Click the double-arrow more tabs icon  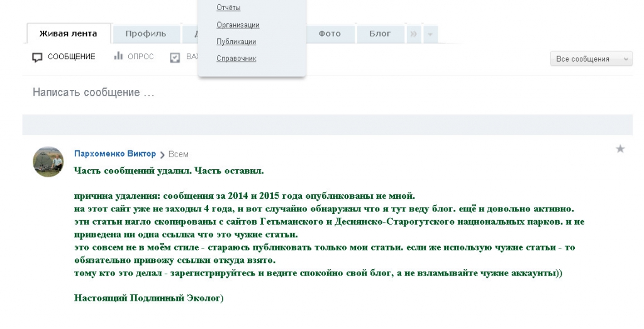tap(413, 34)
